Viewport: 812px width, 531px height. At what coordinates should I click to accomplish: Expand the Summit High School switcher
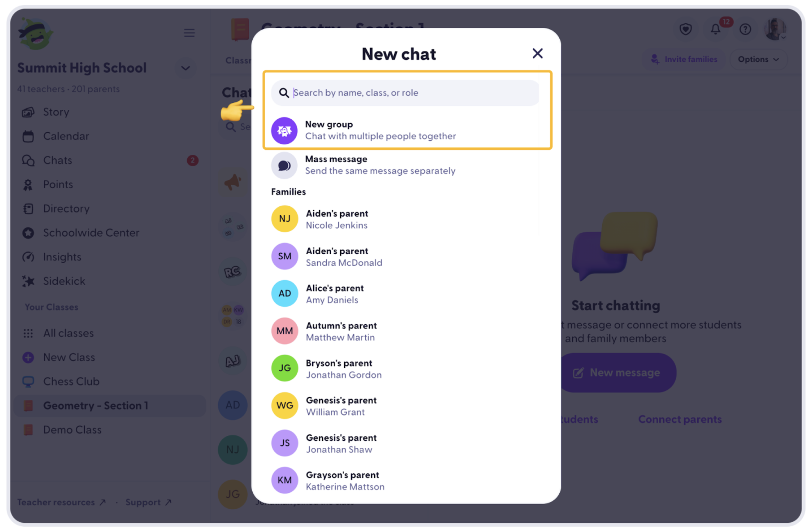click(x=185, y=68)
